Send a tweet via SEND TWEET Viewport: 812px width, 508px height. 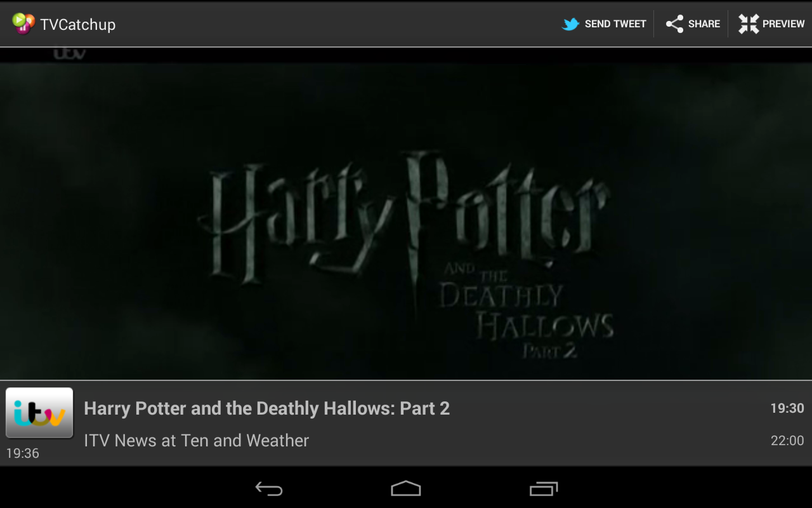604,24
